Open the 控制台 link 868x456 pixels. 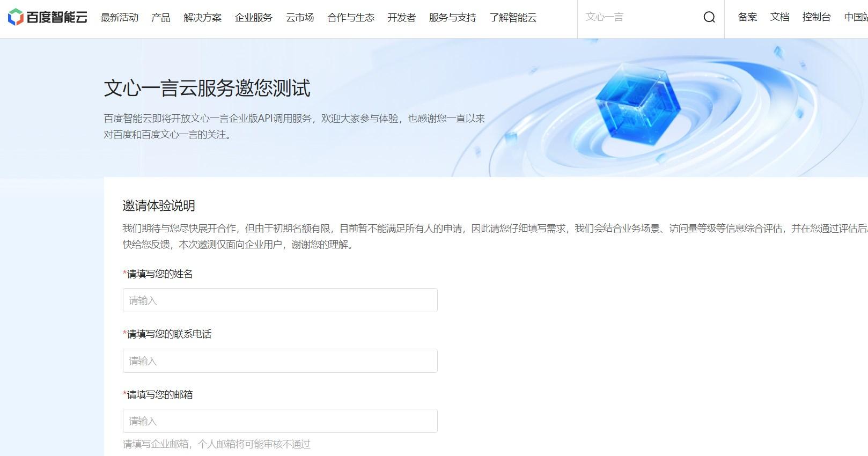pos(816,17)
